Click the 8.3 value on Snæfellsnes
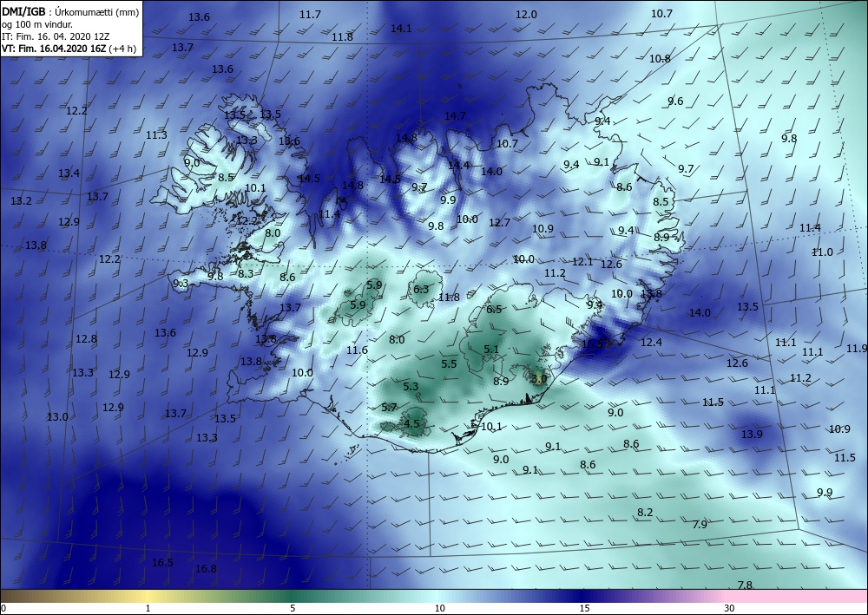 (246, 273)
